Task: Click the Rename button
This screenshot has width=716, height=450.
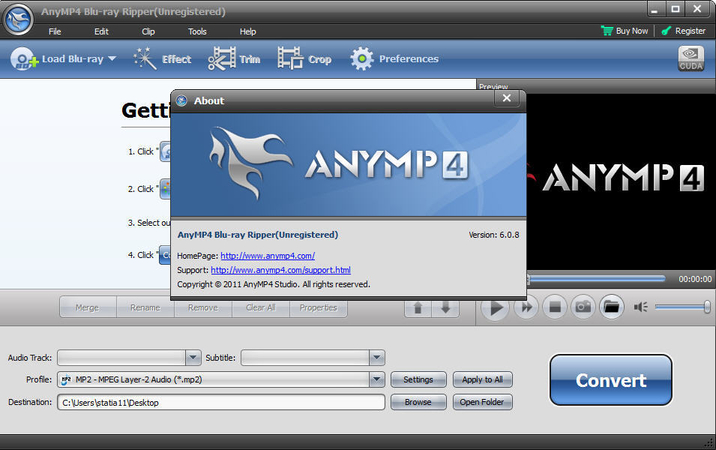Action: [x=145, y=307]
